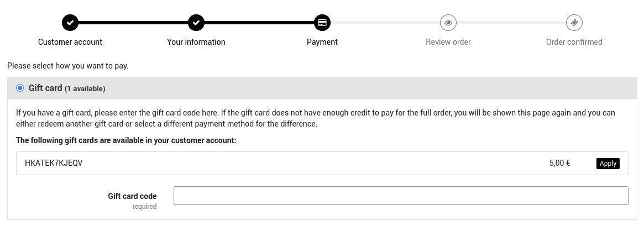This screenshot has height=226, width=644.
Task: Click the Review order step label
Action: coord(448,42)
